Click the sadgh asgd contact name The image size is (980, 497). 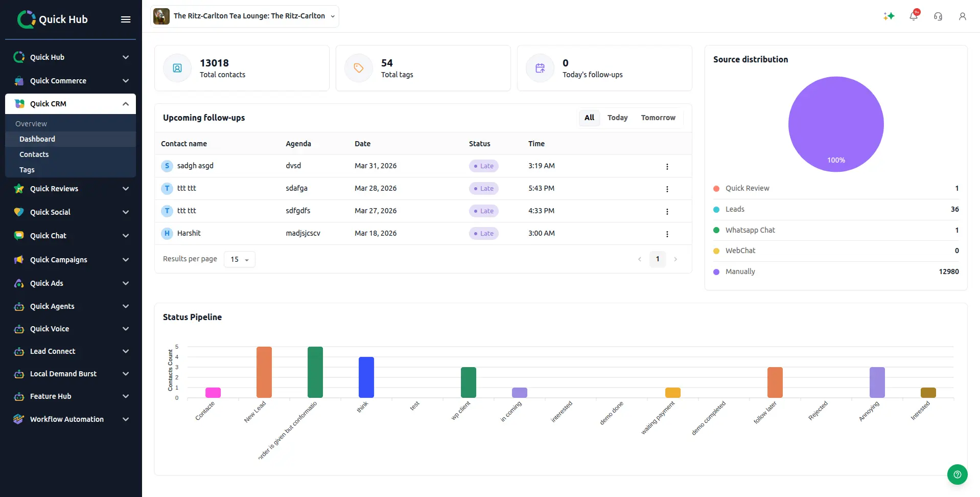[x=195, y=166]
